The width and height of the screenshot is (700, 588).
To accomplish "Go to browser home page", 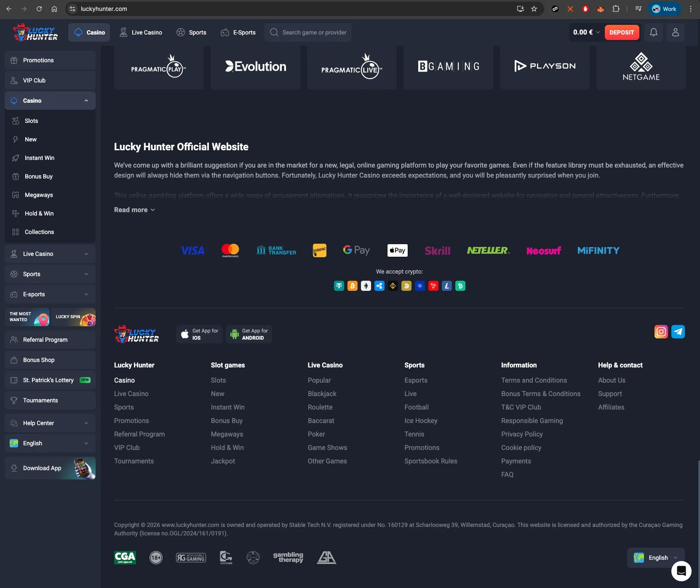I will coord(54,9).
